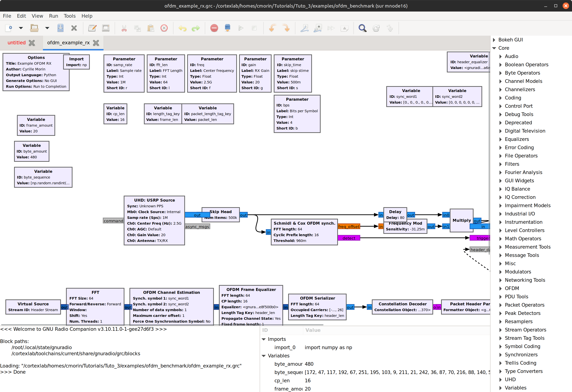Screen dimensions: 572x392
Task: Expand the OFDM block category
Action: (500, 288)
